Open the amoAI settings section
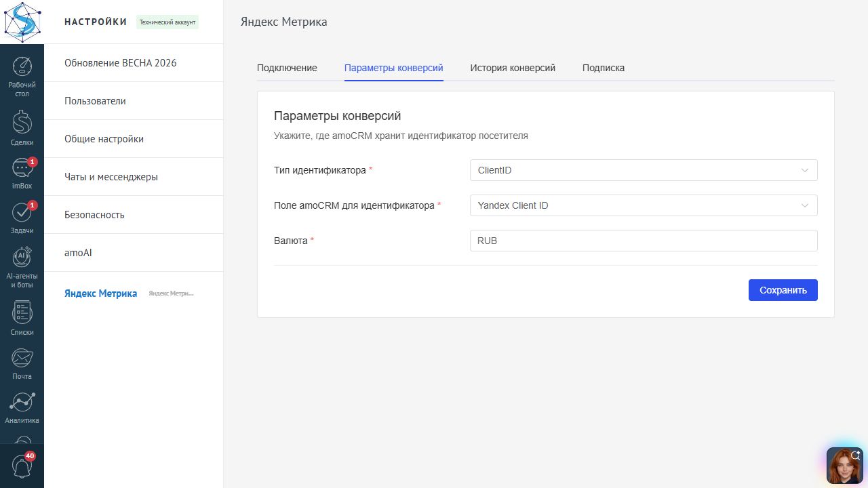 [x=134, y=253]
